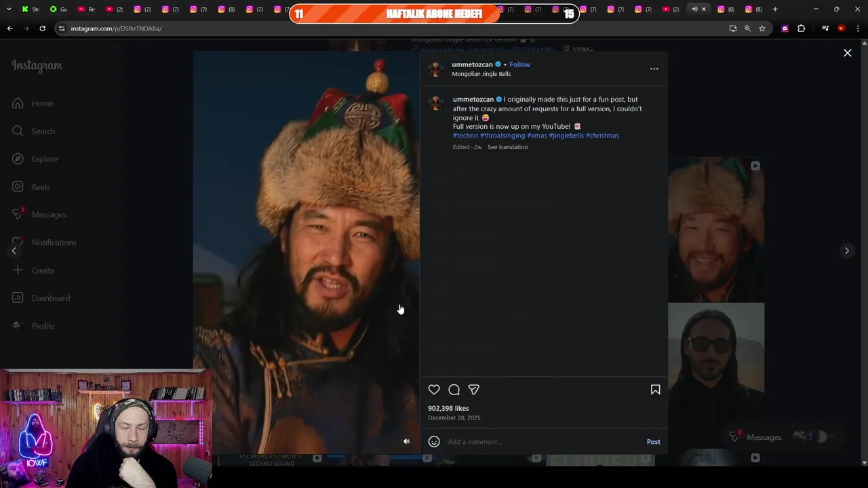The width and height of the screenshot is (868, 488).
Task: Bookmark this page with the star icon
Action: point(762,28)
